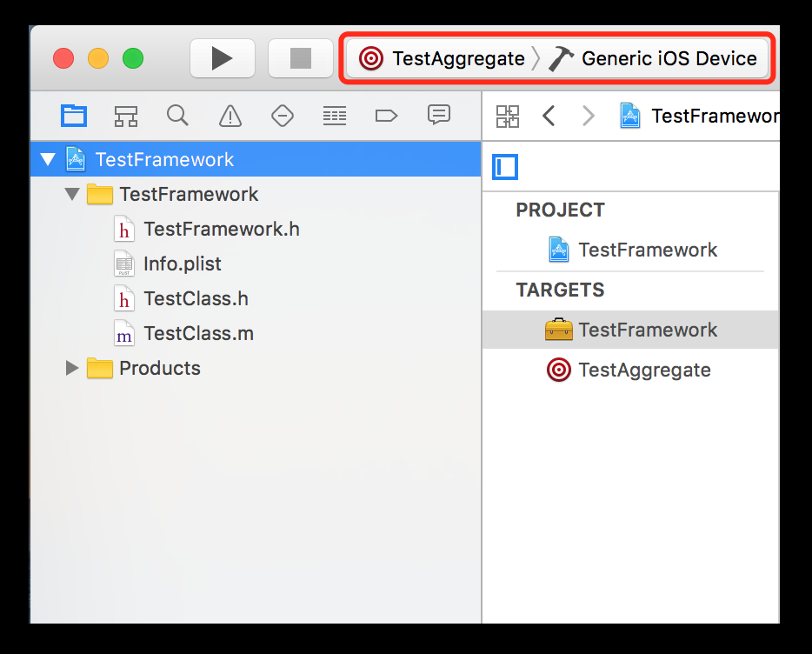This screenshot has width=812, height=654.
Task: Open the Issue navigator warning icon
Action: [x=230, y=115]
